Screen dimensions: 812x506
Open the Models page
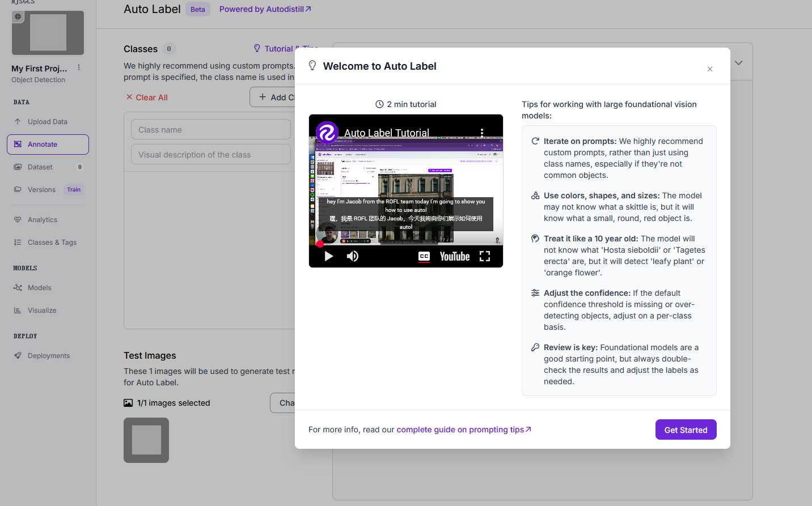coord(48,288)
